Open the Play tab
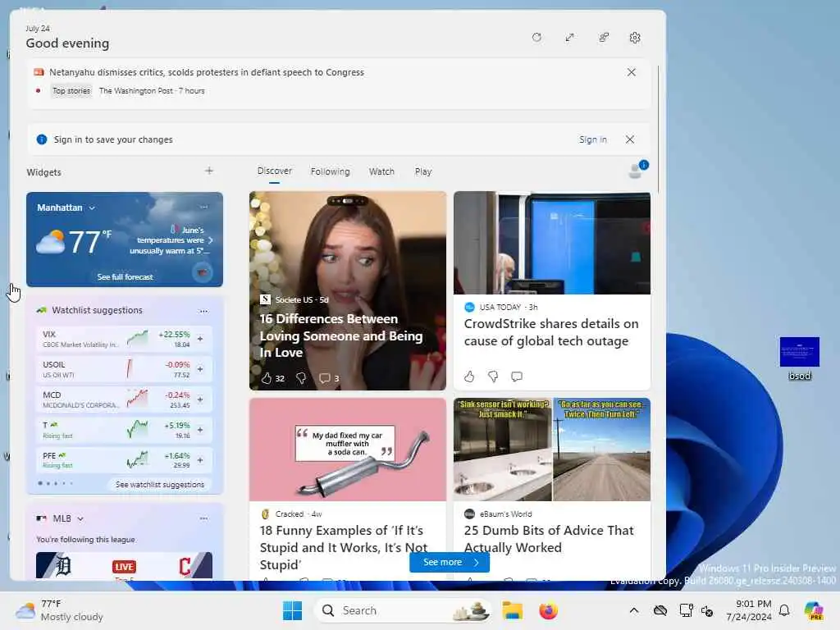The width and height of the screenshot is (840, 630). click(422, 171)
